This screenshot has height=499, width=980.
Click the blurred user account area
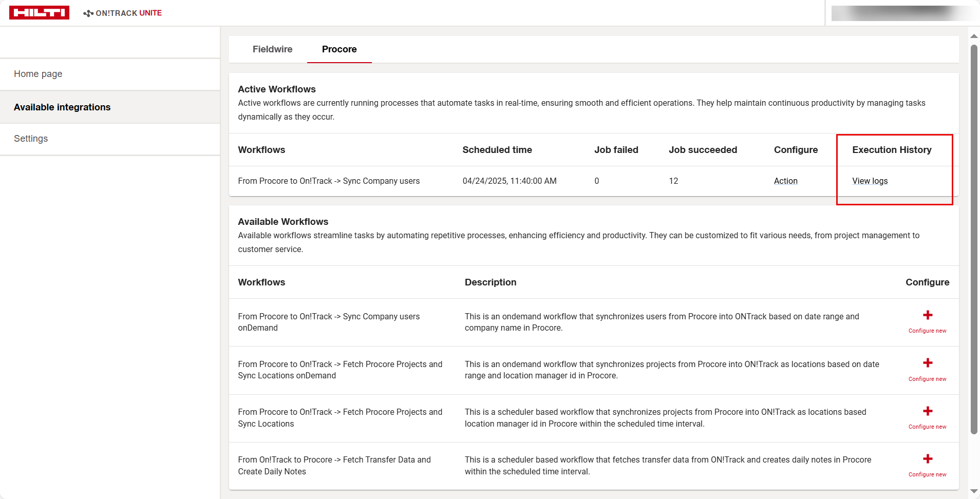click(904, 13)
